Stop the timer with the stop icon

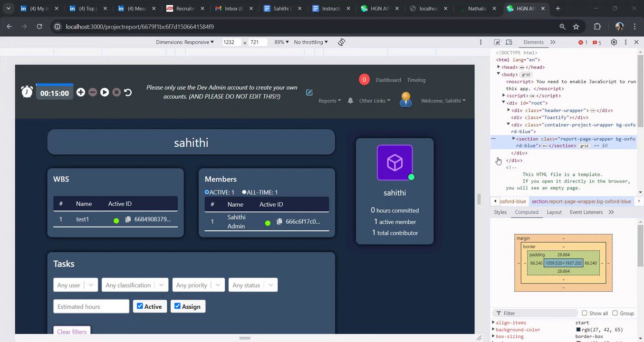(x=116, y=92)
